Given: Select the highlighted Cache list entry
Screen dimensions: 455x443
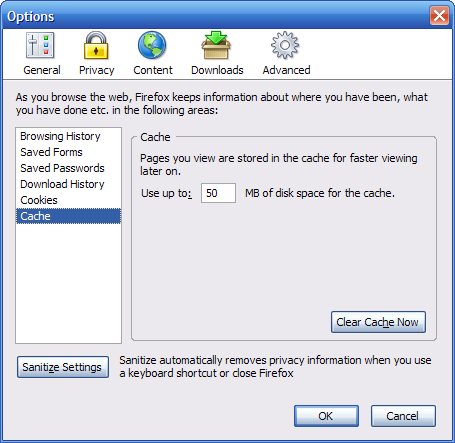Looking at the screenshot, I should tap(68, 216).
